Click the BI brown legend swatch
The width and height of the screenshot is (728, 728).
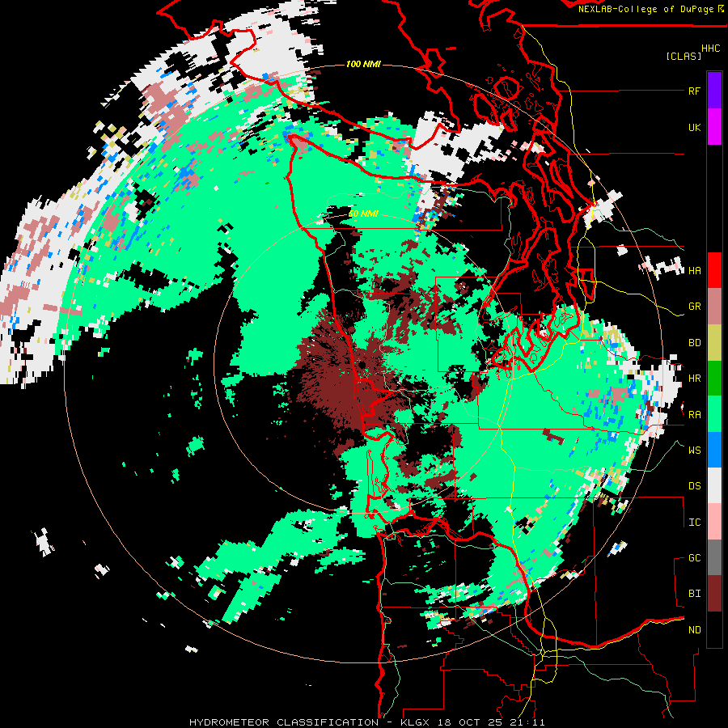714,594
